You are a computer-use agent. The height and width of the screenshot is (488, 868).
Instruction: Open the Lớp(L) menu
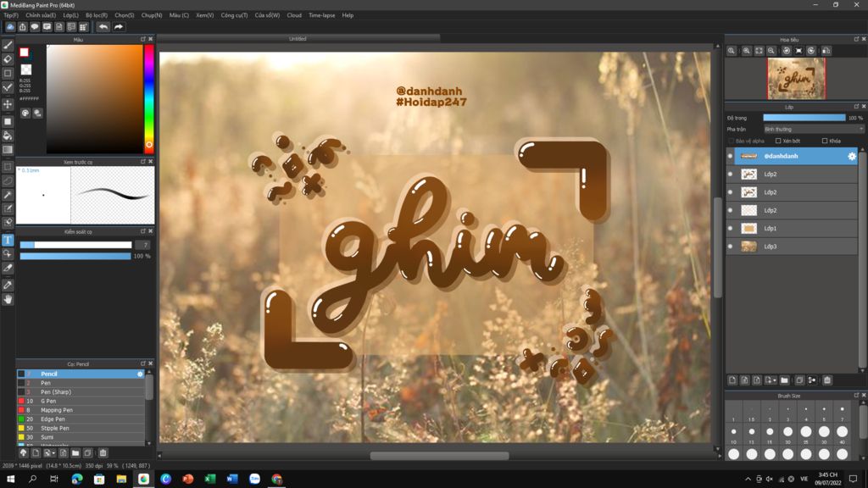coord(70,15)
